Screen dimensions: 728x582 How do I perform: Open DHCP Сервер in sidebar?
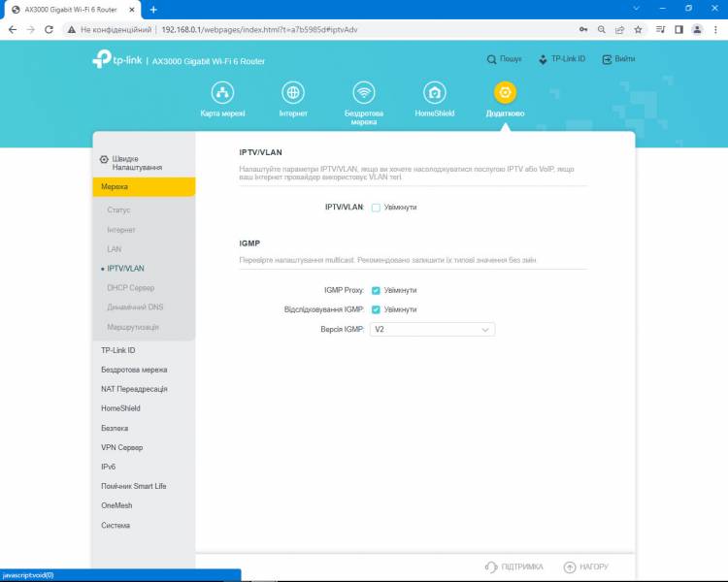(x=130, y=288)
